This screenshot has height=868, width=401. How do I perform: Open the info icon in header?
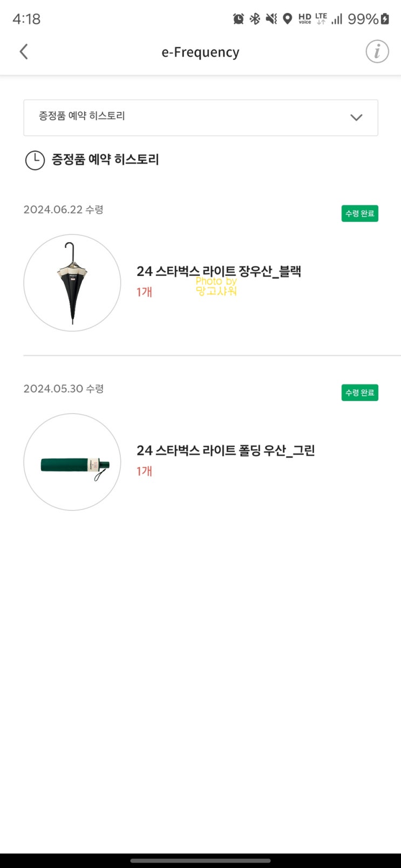pos(377,52)
